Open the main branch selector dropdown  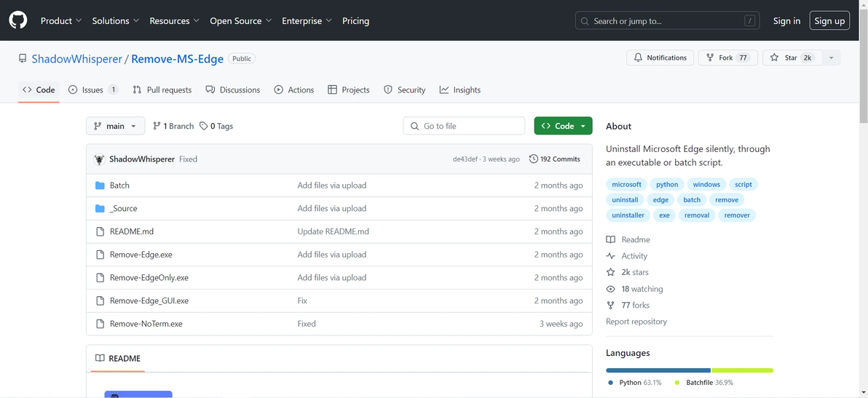[115, 126]
